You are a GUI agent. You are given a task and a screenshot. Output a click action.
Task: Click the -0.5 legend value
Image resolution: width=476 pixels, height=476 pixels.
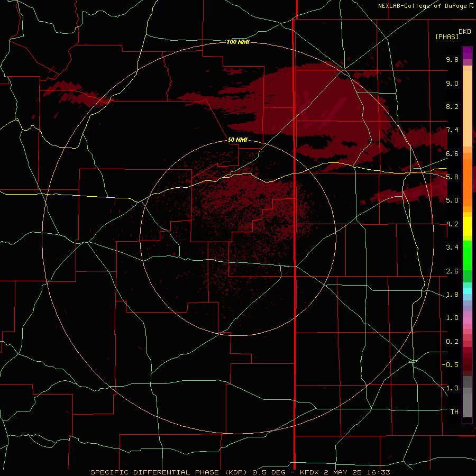(450, 365)
